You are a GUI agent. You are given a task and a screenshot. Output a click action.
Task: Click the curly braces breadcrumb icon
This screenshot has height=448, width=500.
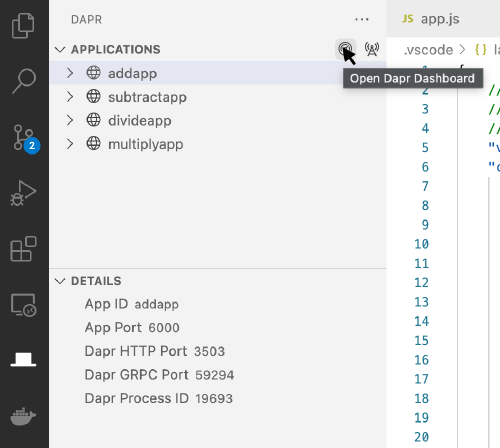click(481, 50)
